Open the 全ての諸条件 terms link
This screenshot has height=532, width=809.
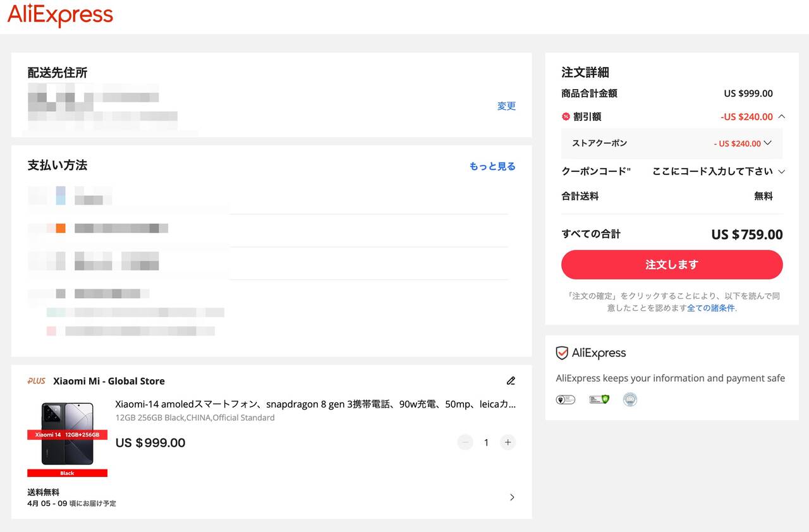(711, 308)
